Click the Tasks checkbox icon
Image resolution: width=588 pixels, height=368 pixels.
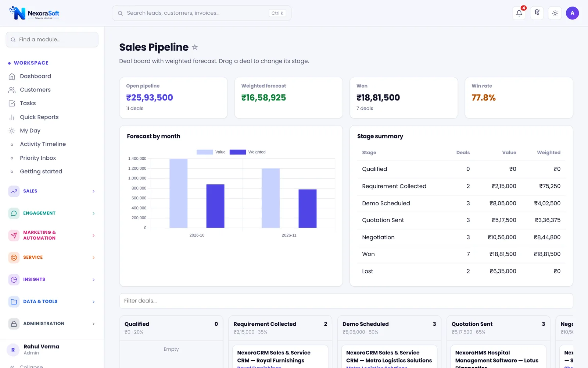(12, 103)
